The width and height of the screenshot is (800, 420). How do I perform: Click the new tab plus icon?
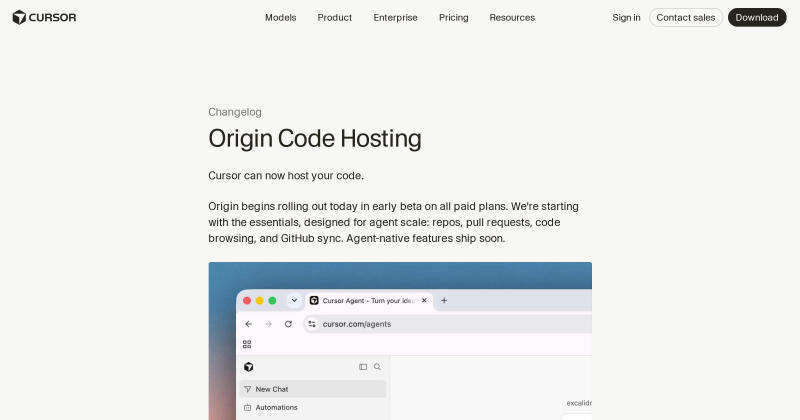pos(444,301)
